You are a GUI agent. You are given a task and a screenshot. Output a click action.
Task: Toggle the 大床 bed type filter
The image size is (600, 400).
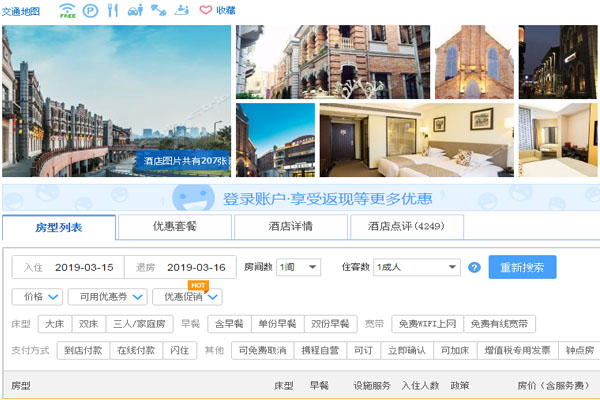pos(55,324)
